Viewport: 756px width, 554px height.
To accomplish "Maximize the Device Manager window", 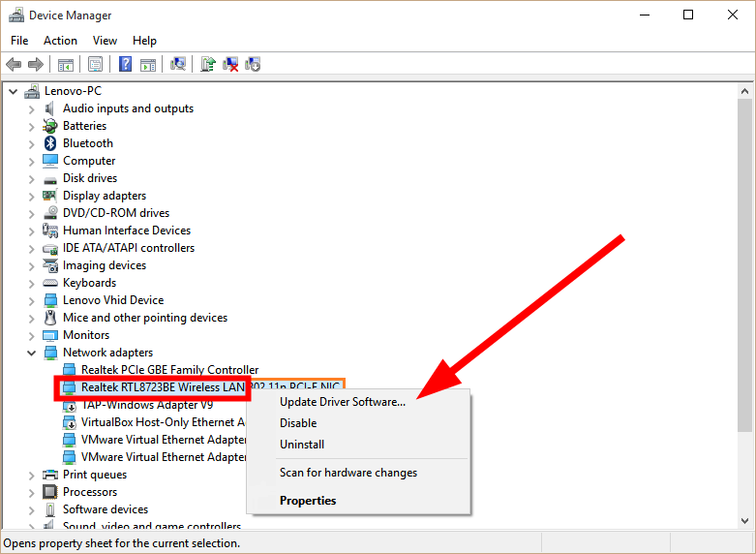I will [x=688, y=15].
